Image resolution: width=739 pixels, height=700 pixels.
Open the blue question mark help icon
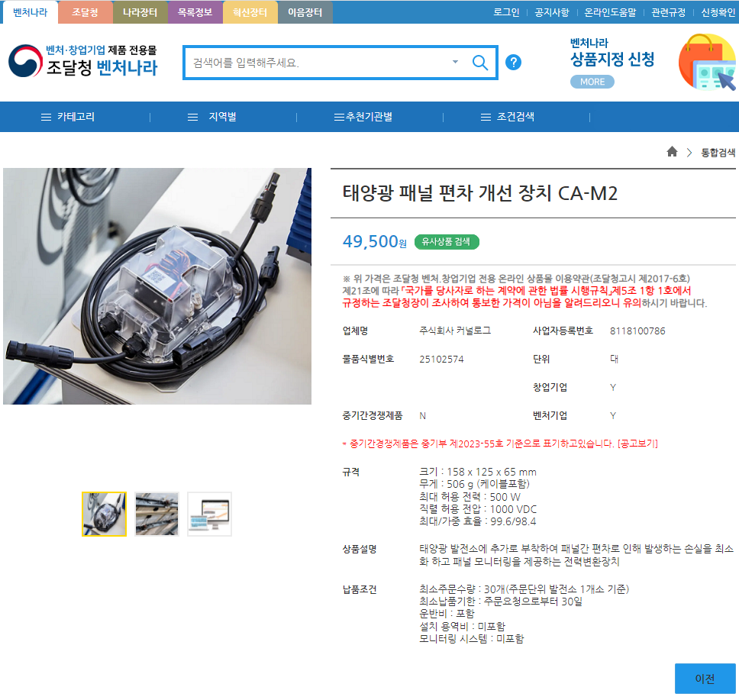513,63
